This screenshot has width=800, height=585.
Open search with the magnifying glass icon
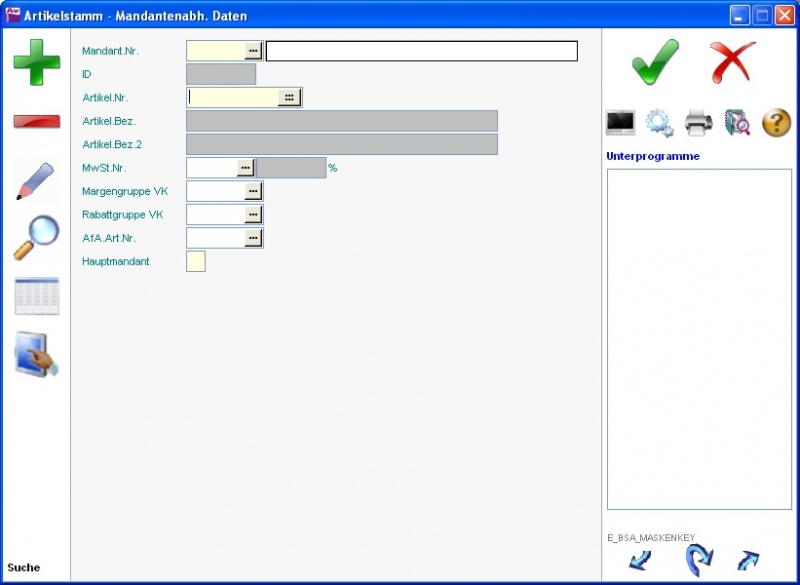[x=36, y=238]
